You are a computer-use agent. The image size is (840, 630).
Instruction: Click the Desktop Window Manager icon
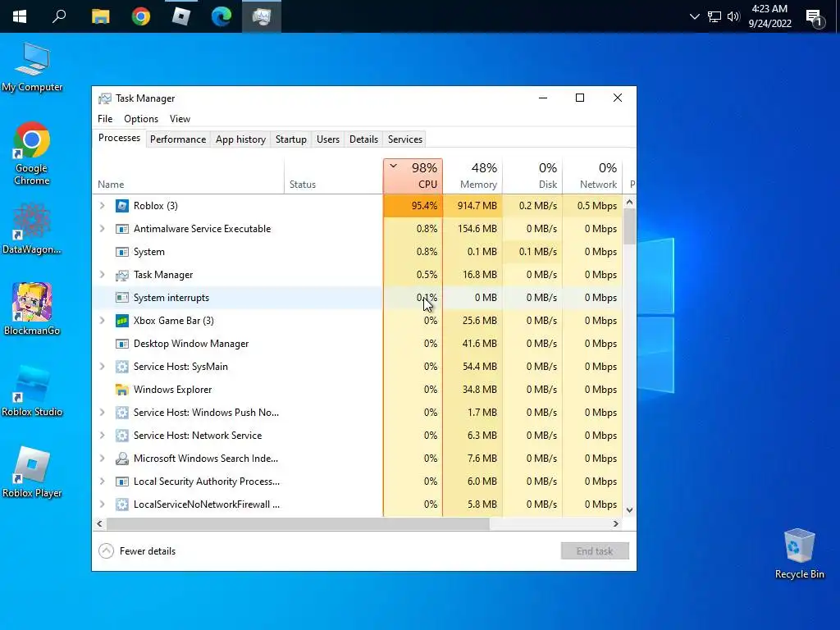click(x=122, y=344)
